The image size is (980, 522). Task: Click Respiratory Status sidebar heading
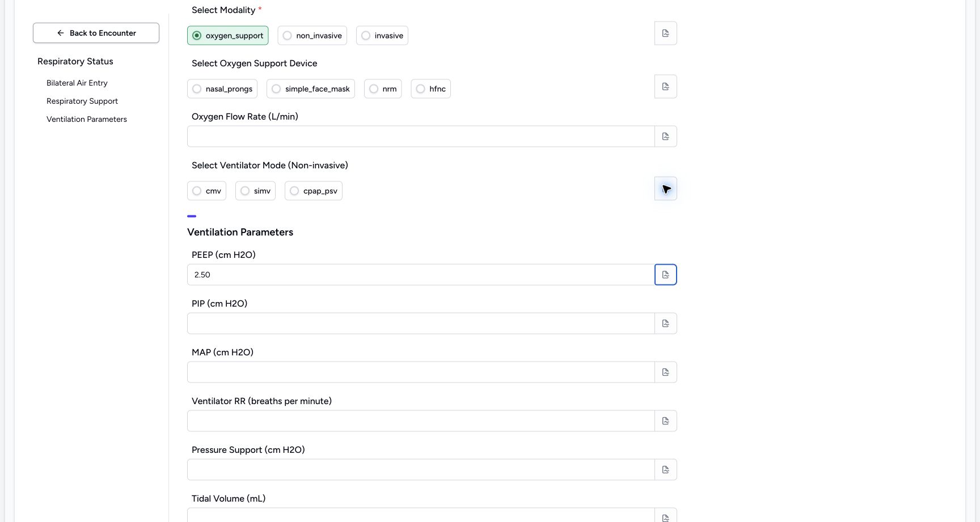(75, 61)
